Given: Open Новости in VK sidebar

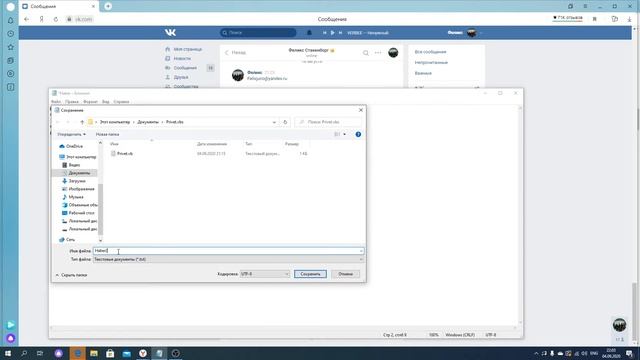Looking at the screenshot, I should pyautogui.click(x=182, y=58).
